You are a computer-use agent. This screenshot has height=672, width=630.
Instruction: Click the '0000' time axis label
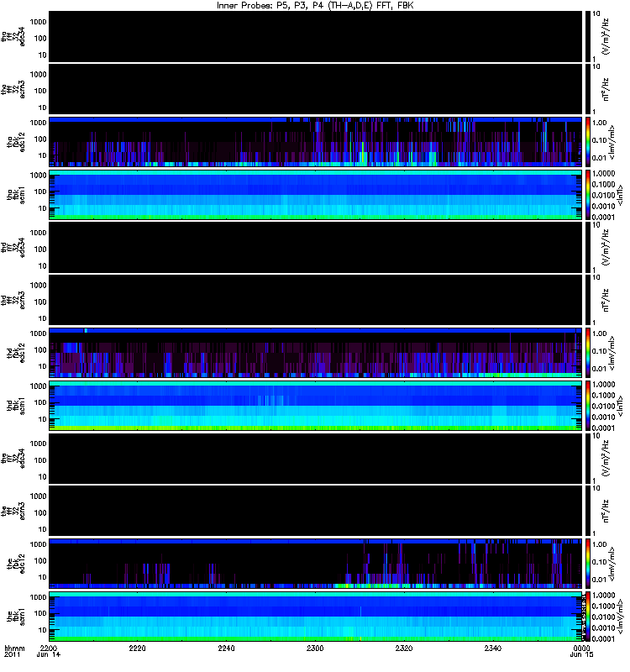click(581, 648)
